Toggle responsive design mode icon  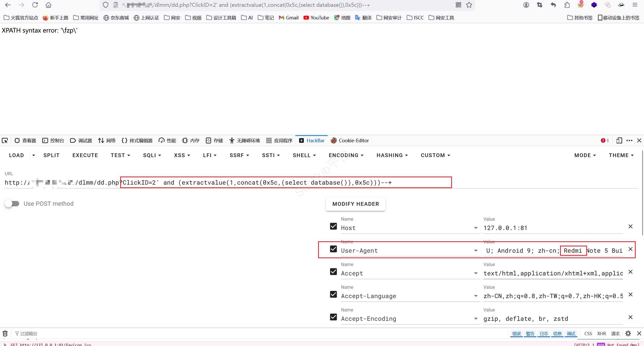[619, 140]
